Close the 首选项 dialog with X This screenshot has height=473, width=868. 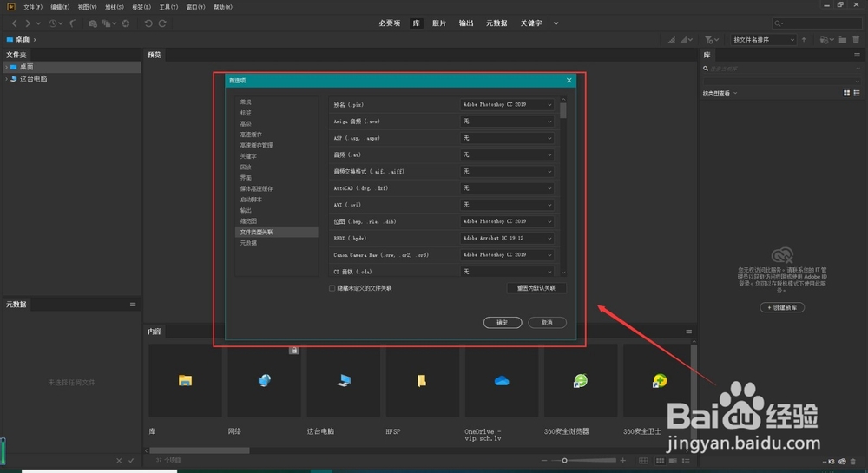[569, 80]
